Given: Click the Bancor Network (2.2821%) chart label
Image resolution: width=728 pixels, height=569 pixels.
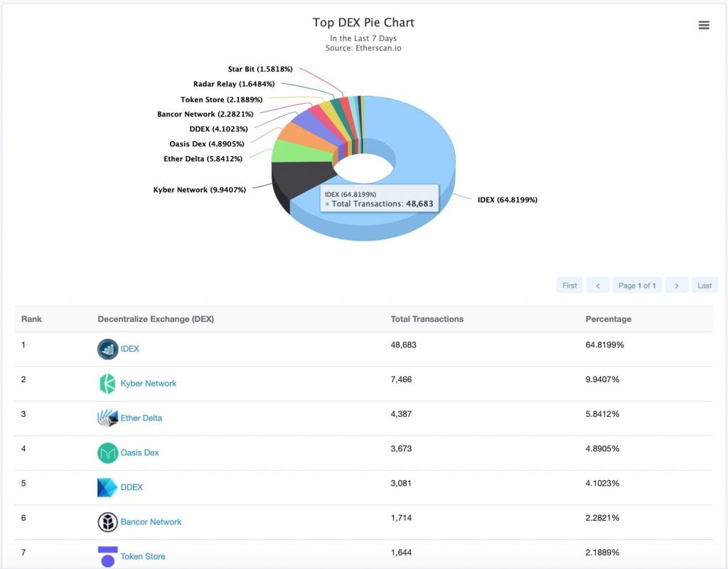Looking at the screenshot, I should pos(205,114).
